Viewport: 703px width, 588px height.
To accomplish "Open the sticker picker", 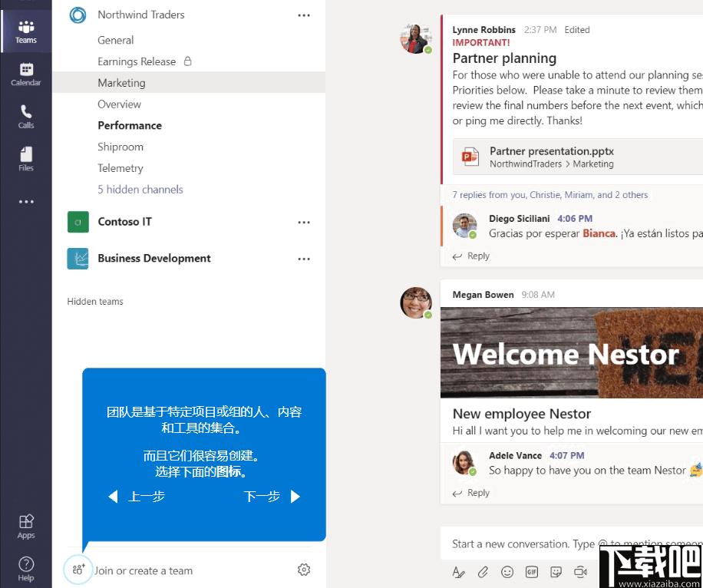I will [x=556, y=572].
